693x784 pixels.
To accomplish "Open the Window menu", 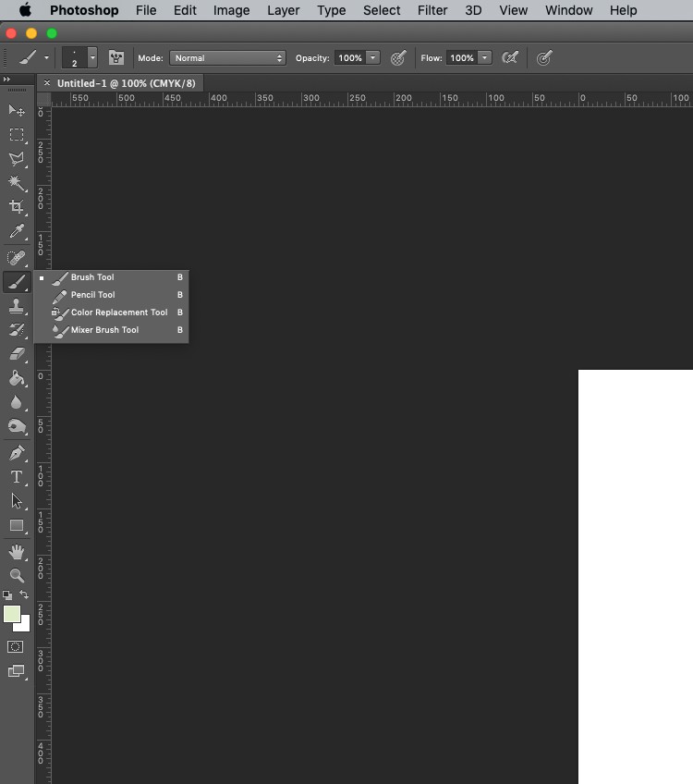I will [568, 10].
